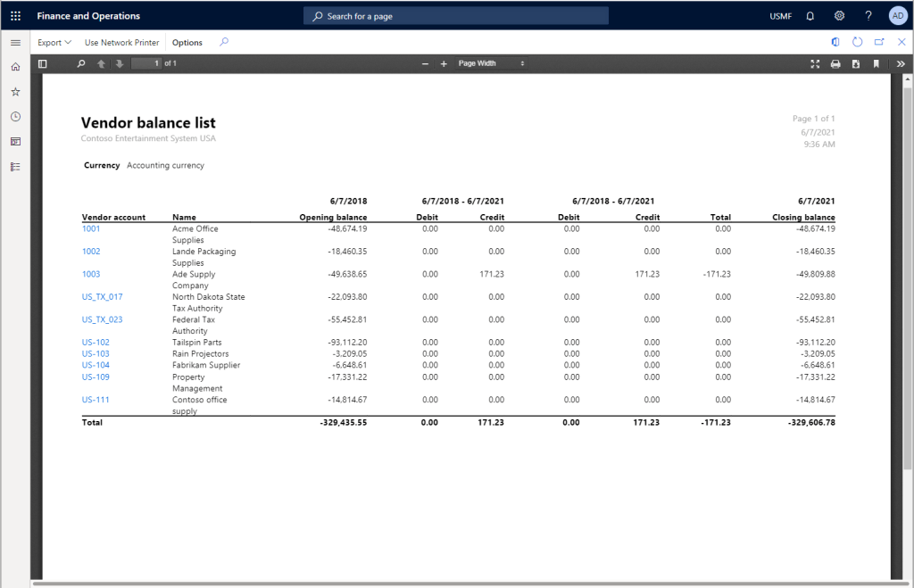Open the Page Width zoom dropdown
Screen dimensions: 914x588
click(x=490, y=63)
